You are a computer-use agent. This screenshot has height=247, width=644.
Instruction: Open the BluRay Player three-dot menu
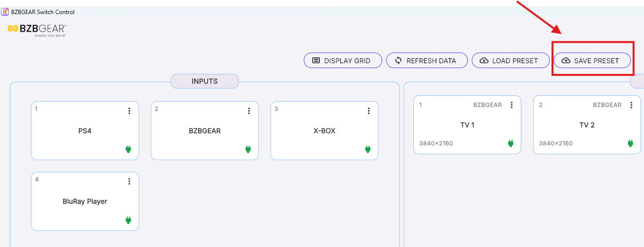tap(129, 181)
